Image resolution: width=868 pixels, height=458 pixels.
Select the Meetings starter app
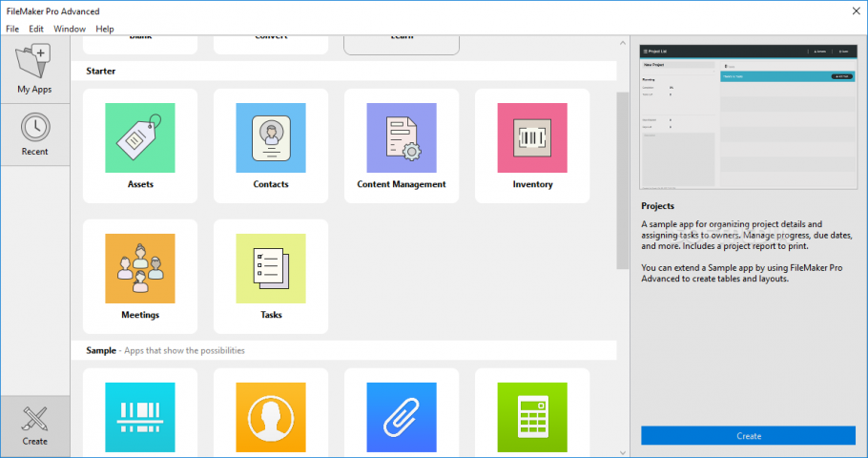click(140, 277)
